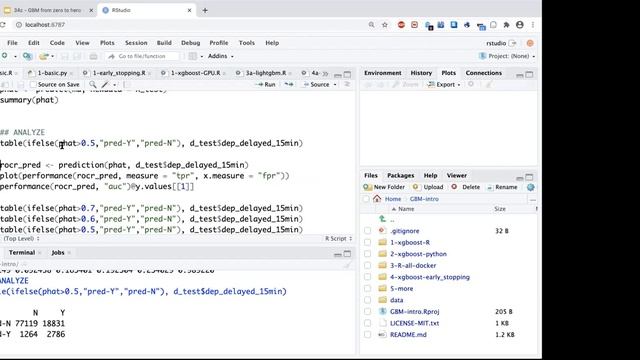
Task: Click the Home icon in Files breadcrumb
Action: coord(377,199)
